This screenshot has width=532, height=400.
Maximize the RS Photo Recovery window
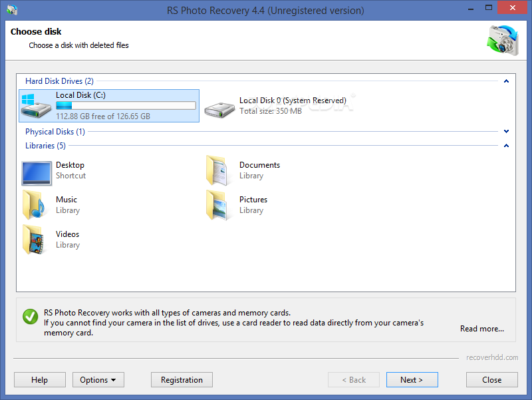(489, 7)
